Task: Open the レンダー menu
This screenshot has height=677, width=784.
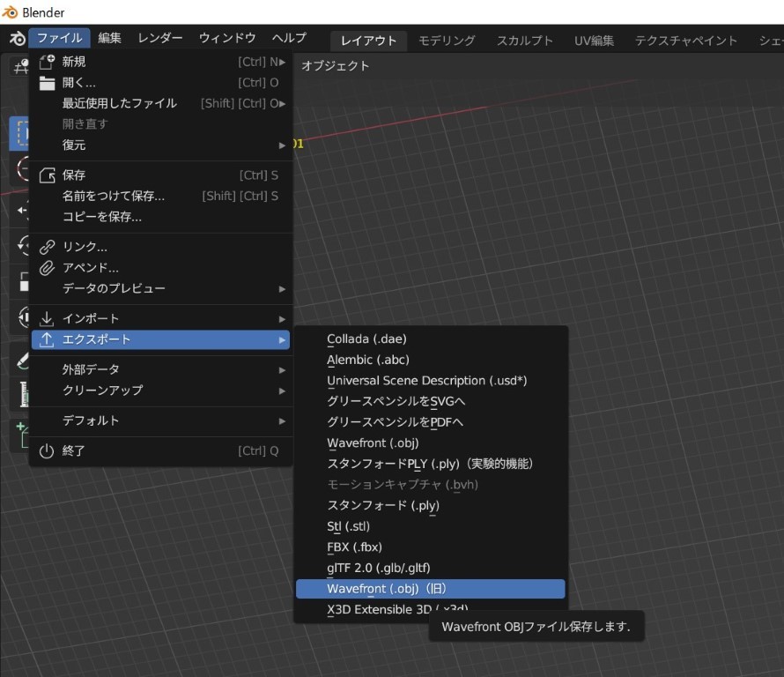Action: tap(160, 38)
